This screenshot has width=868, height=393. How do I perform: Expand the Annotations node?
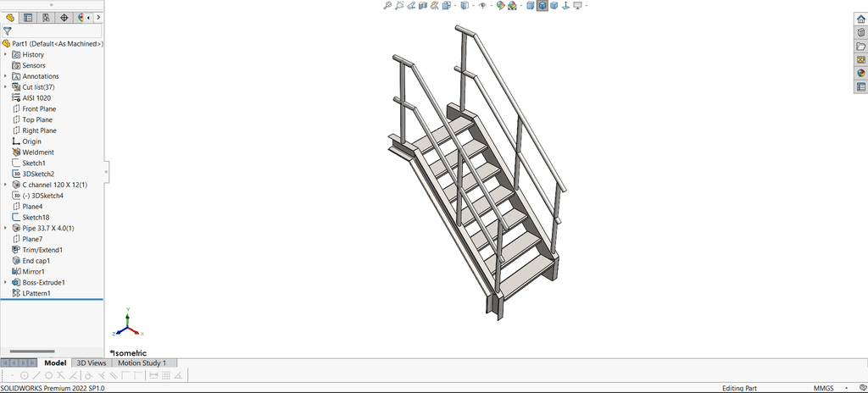pos(6,76)
